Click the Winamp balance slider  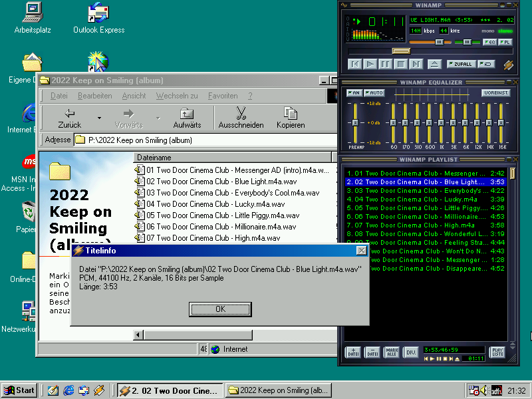coord(467,42)
